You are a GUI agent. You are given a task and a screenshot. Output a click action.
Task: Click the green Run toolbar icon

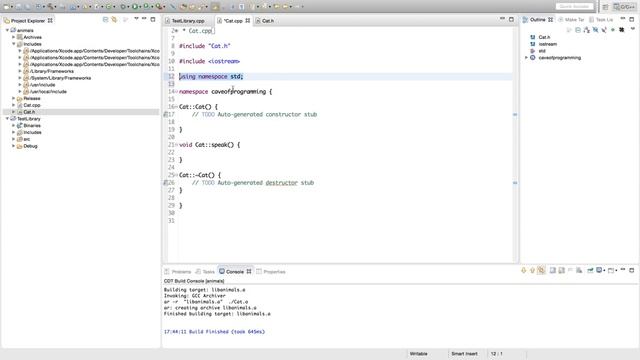[134, 7]
